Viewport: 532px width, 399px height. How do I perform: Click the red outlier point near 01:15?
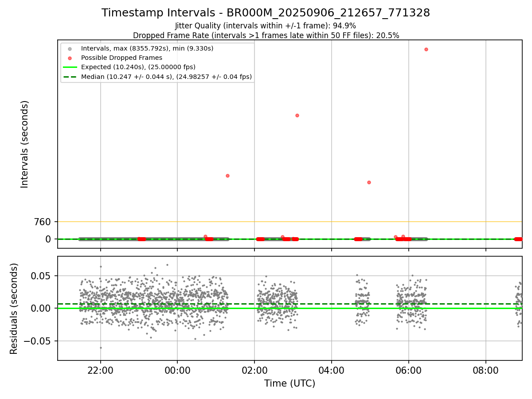tap(227, 176)
